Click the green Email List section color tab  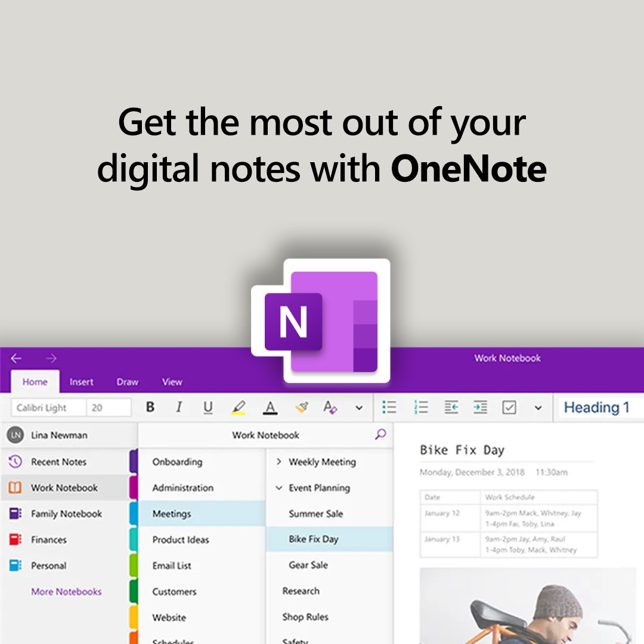[134, 565]
